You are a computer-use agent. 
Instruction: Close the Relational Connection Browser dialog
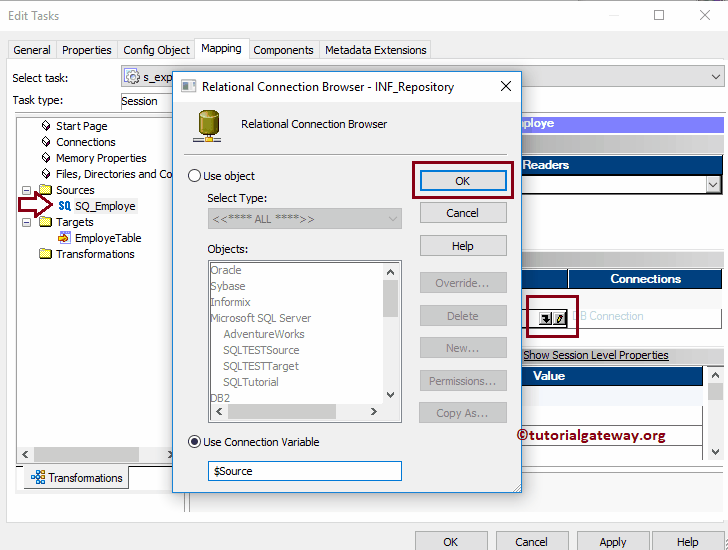point(506,86)
